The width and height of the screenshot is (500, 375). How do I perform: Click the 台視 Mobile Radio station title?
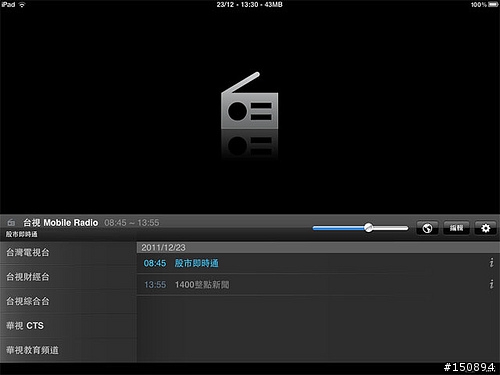pyautogui.click(x=60, y=223)
